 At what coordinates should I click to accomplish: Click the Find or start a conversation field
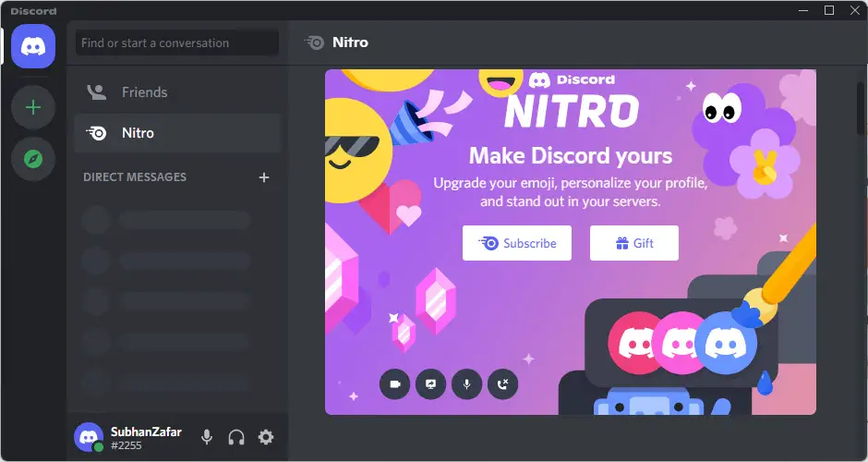point(177,43)
